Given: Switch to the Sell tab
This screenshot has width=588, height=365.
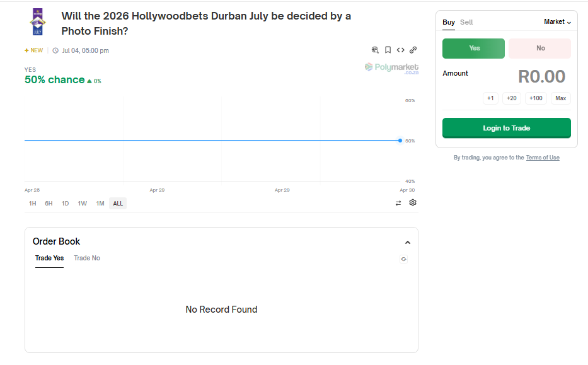Looking at the screenshot, I should coord(466,22).
